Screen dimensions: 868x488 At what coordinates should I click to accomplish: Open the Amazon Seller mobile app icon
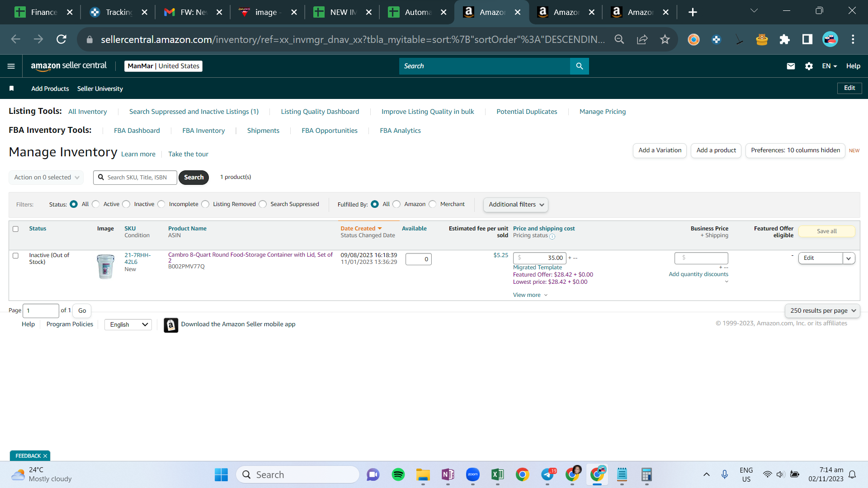[x=171, y=325]
